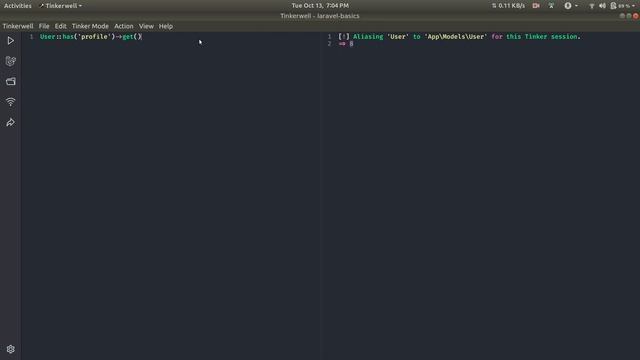Open the settings gear in Tinkerwell sidebar

click(11, 349)
